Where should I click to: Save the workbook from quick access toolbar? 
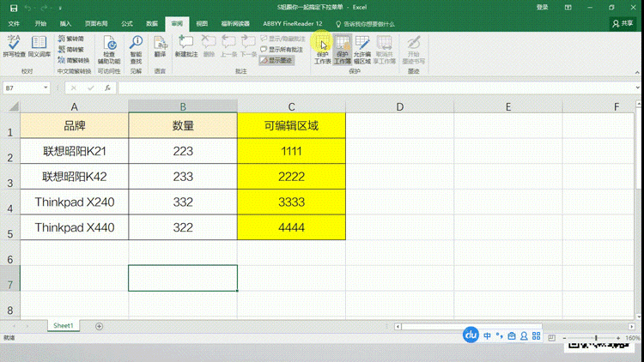[14, 8]
